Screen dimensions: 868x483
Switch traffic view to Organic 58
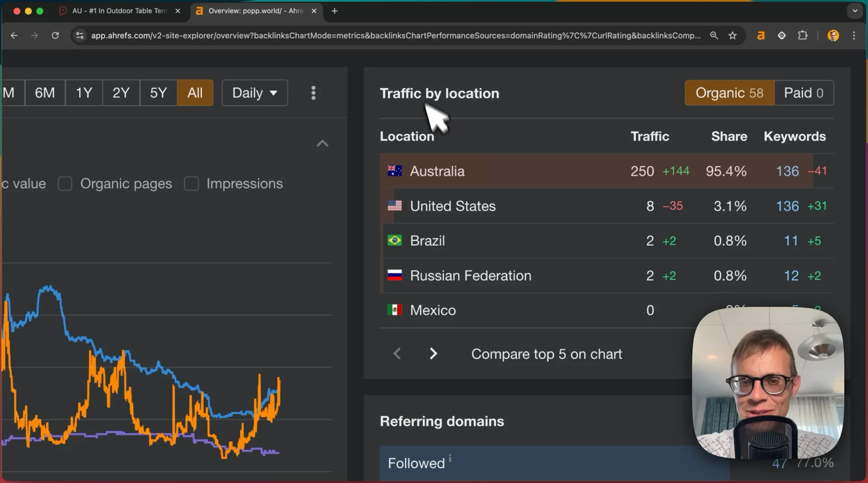pos(730,93)
